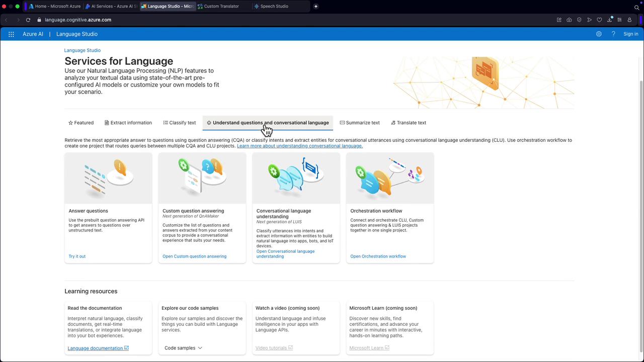Click Sign in
Screen dimensions: 644x362
click(x=630, y=34)
